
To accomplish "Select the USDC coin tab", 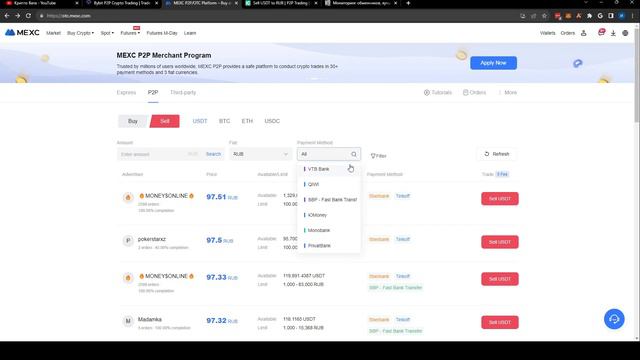I will pos(272,121).
